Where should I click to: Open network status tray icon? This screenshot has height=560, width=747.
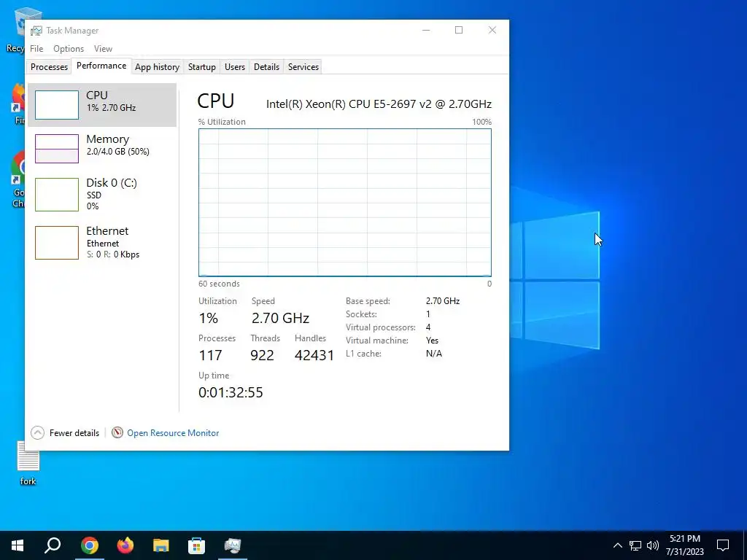pyautogui.click(x=635, y=545)
